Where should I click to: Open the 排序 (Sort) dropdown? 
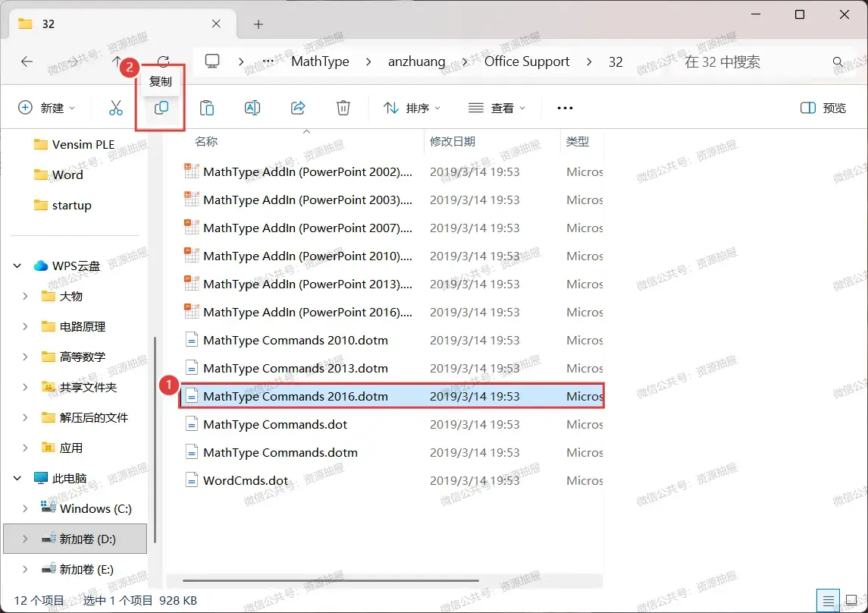click(x=412, y=108)
